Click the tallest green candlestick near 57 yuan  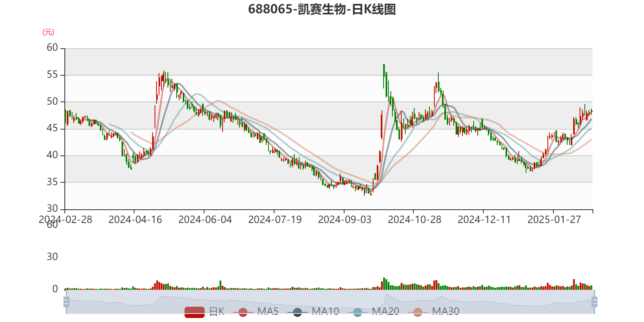[384, 76]
